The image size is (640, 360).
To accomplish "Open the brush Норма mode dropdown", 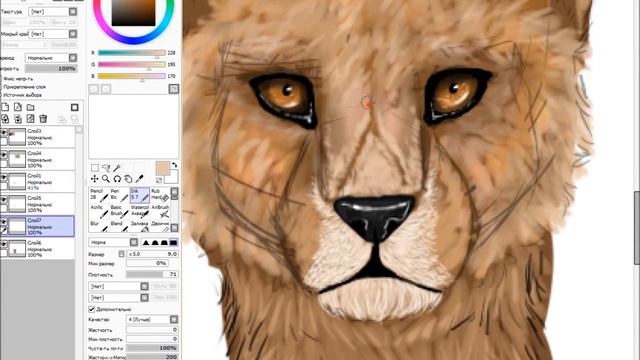I will coord(113,242).
